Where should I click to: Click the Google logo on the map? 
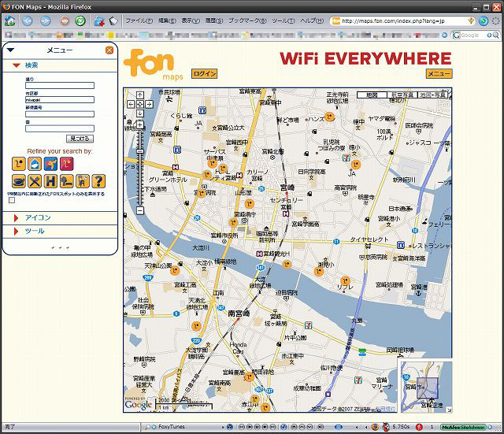[139, 404]
